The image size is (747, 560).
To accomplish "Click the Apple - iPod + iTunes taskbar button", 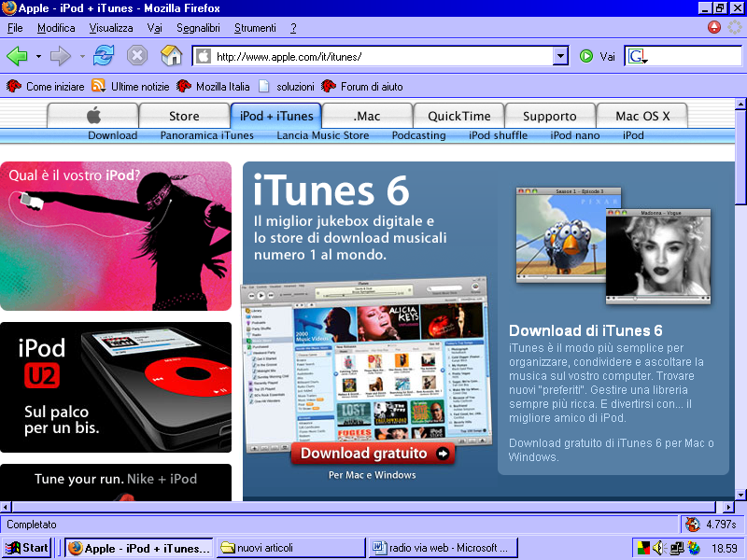I will click(x=139, y=548).
